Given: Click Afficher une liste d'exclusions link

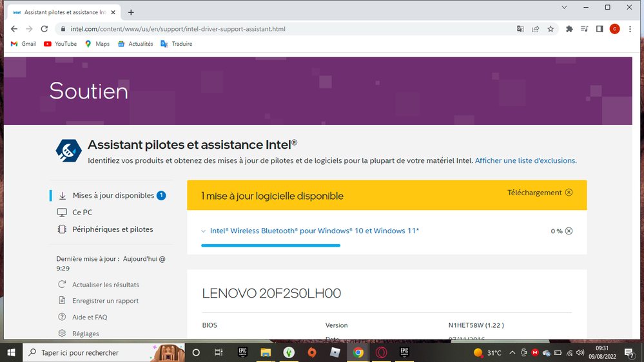Looking at the screenshot, I should coord(526,160).
